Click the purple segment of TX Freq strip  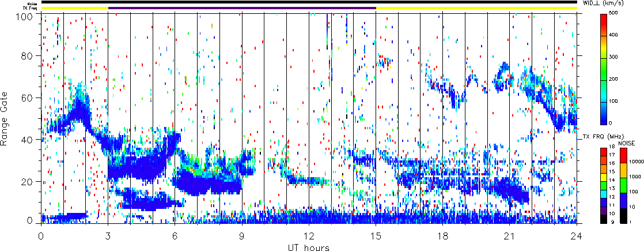pos(242,8)
